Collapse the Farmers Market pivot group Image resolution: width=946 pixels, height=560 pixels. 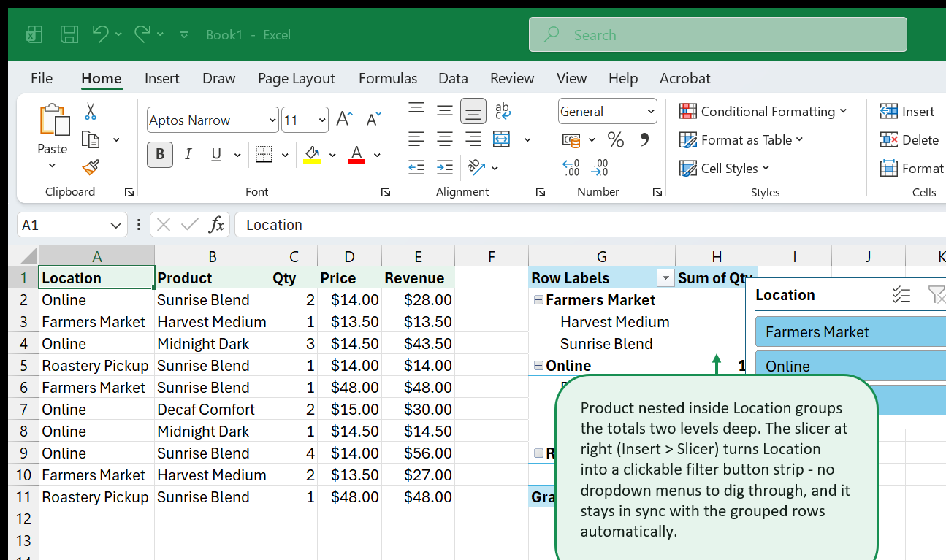(539, 300)
